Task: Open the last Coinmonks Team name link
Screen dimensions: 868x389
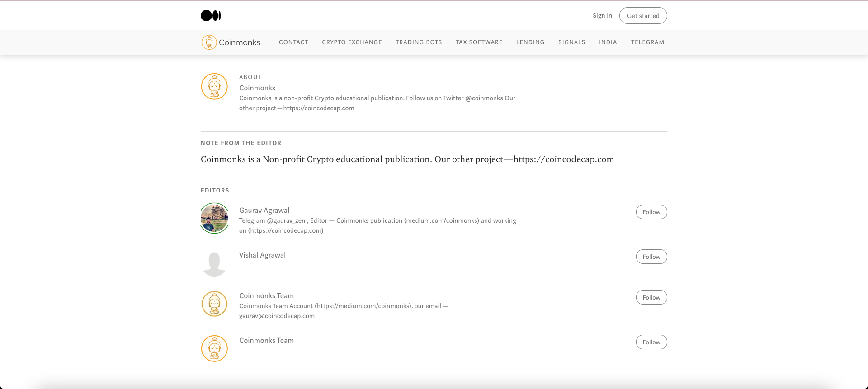Action: 266,341
